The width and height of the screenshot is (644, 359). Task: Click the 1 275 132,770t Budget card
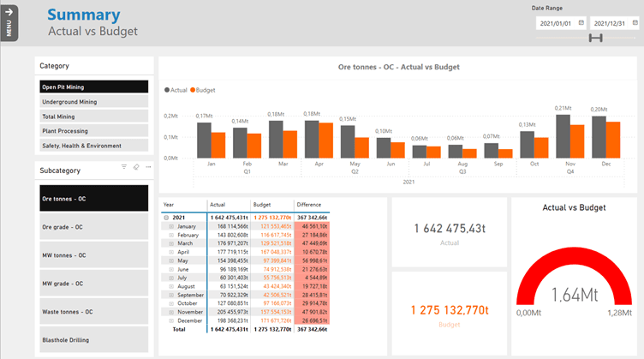[x=450, y=313]
